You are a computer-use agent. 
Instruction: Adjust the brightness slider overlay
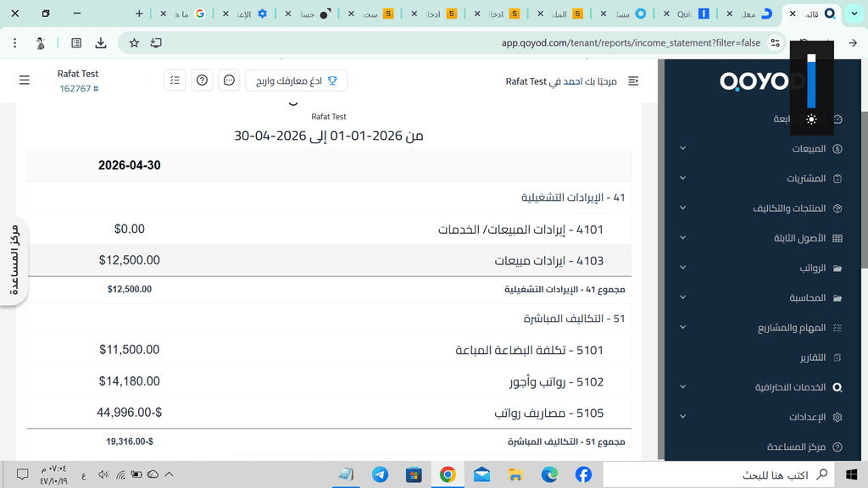[811, 81]
